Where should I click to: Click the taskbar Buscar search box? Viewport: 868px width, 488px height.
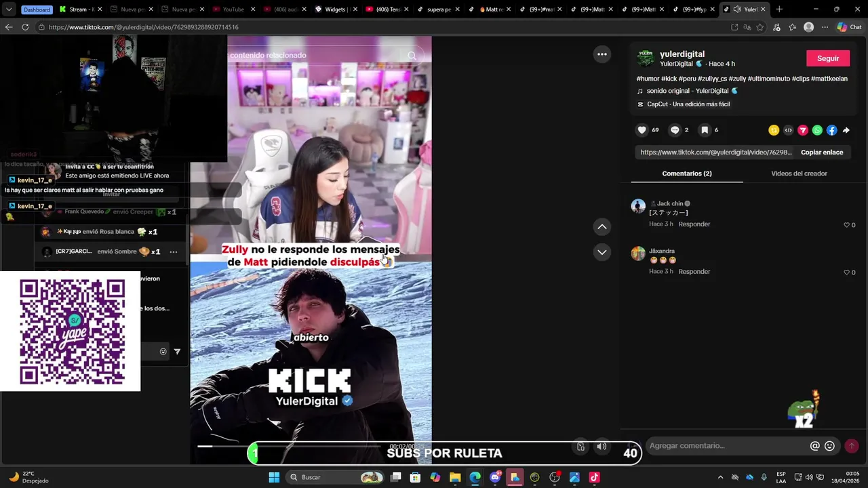pyautogui.click(x=335, y=477)
